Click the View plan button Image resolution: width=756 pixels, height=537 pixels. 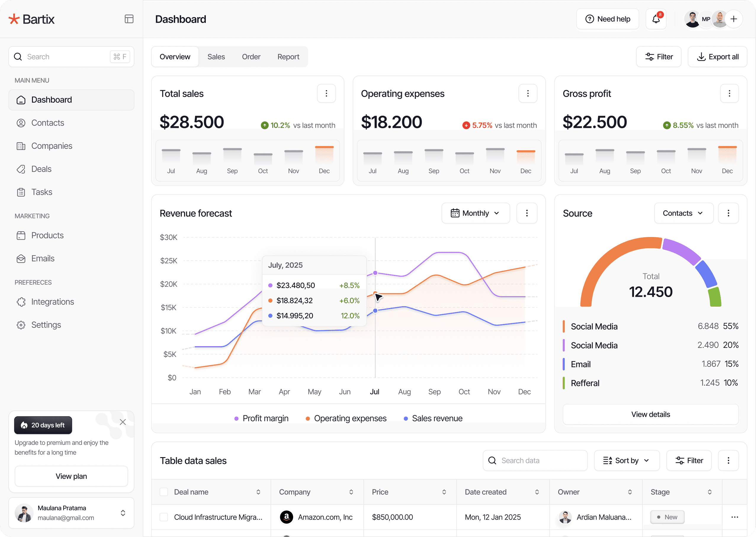click(x=71, y=476)
